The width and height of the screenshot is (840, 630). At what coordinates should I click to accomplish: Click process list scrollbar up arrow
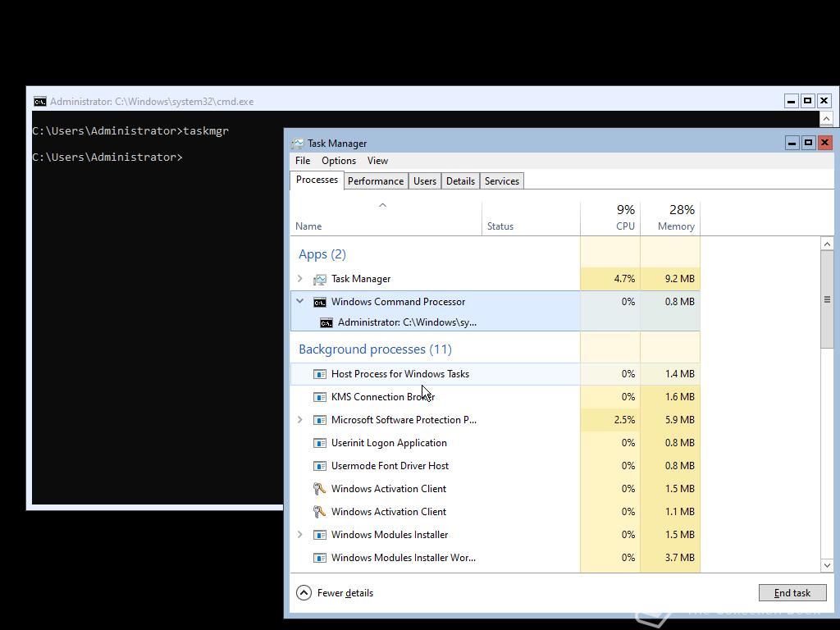[827, 244]
